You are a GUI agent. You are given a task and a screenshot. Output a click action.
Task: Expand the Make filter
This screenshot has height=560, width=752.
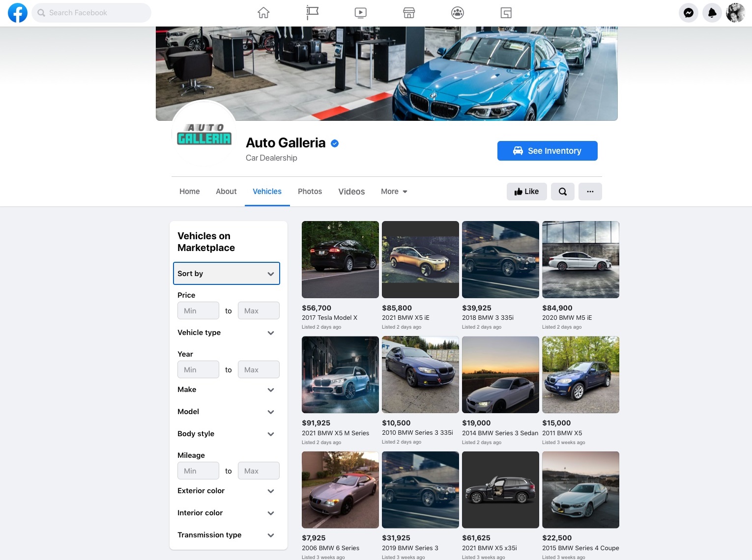[227, 390]
